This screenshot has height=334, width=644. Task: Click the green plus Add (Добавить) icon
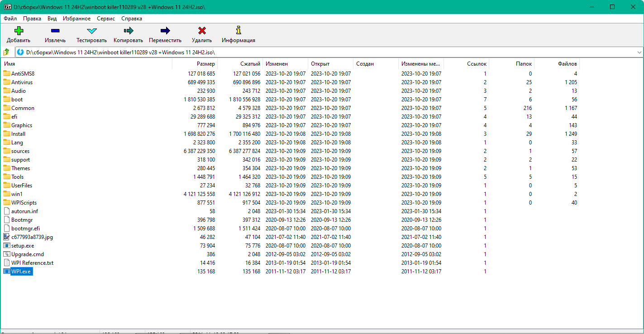tap(19, 31)
